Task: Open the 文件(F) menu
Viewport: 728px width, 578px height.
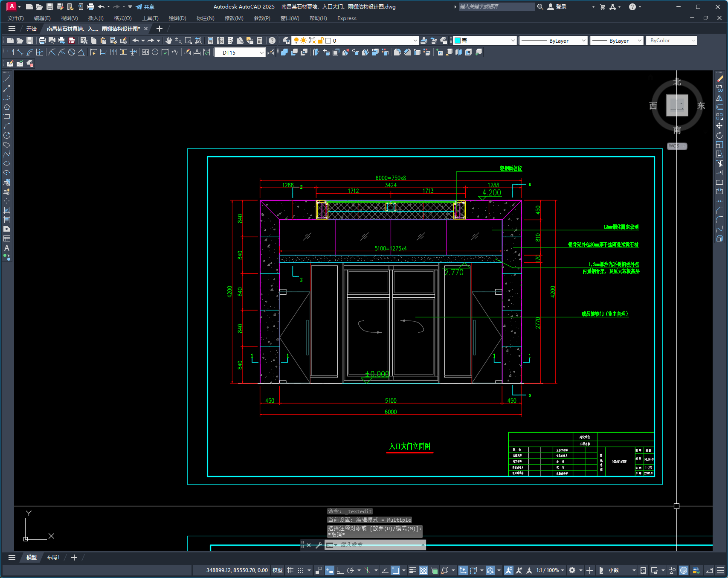Action: (16, 18)
